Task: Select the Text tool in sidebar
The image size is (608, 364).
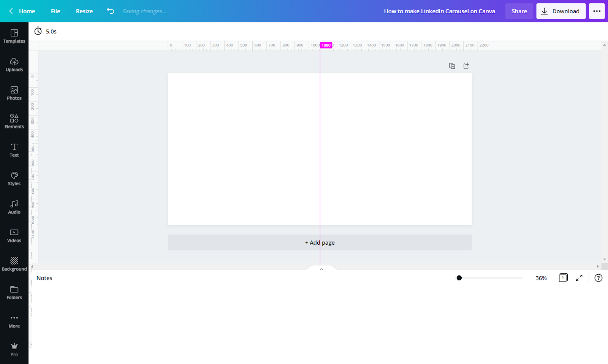Action: [x=14, y=150]
